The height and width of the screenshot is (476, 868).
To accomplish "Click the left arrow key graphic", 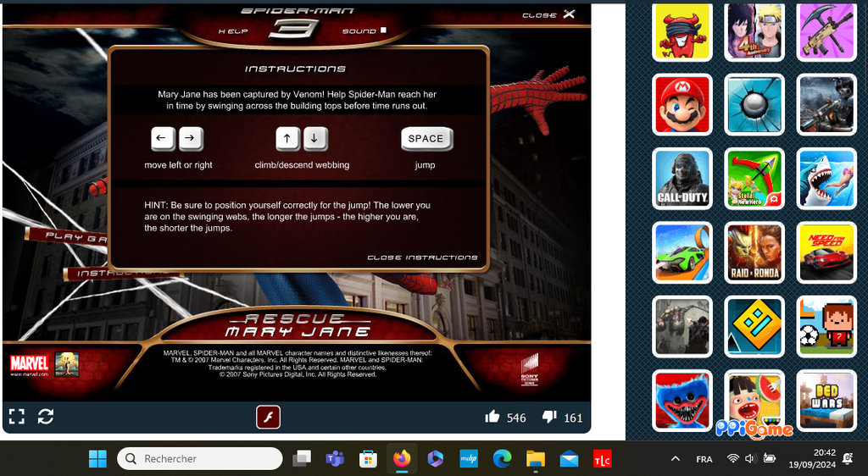I will point(163,139).
